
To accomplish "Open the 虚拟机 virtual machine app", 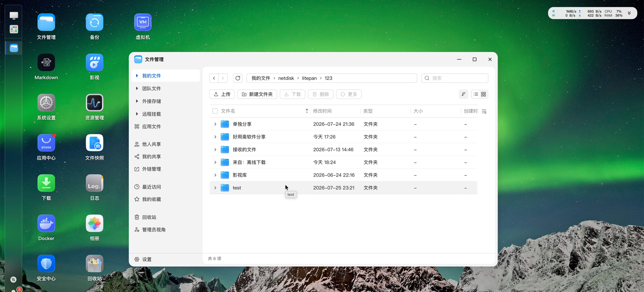I will tap(143, 23).
